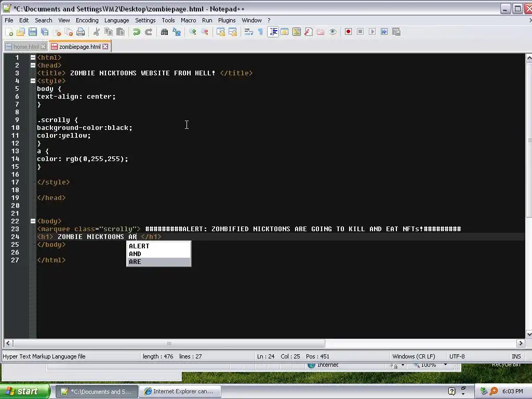Screen dimensions: 532x399
Task: Run macro multiple times icon
Action: click(384, 32)
